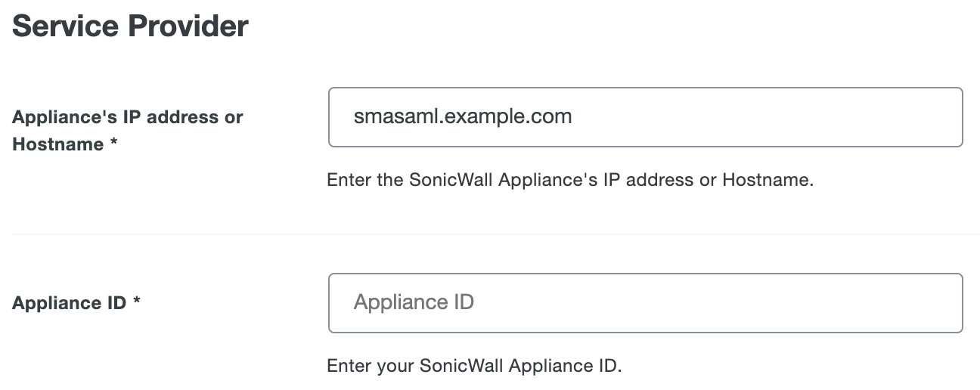Focus the Appliance ID input field
The image size is (980, 390).
coord(645,303)
